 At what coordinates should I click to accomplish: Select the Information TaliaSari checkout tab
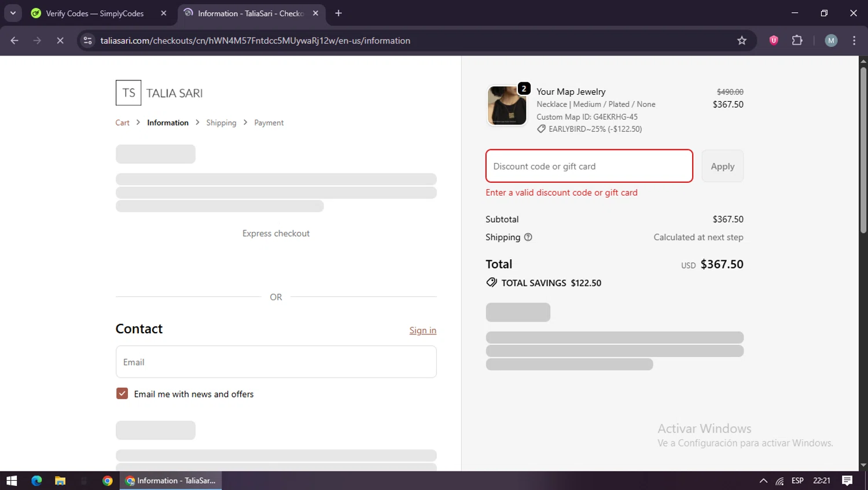[x=250, y=13]
